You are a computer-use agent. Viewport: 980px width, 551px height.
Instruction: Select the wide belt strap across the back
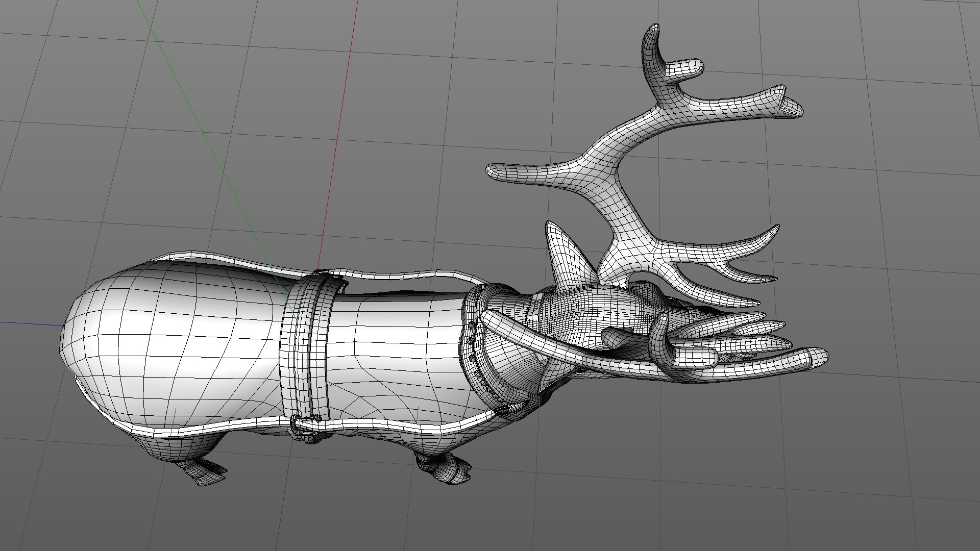[x=305, y=351]
